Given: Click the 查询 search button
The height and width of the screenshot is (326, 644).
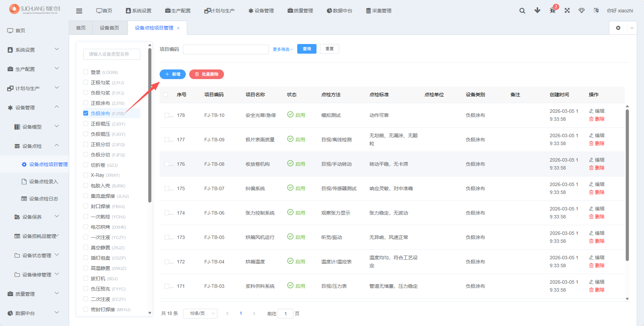Looking at the screenshot, I should 307,49.
